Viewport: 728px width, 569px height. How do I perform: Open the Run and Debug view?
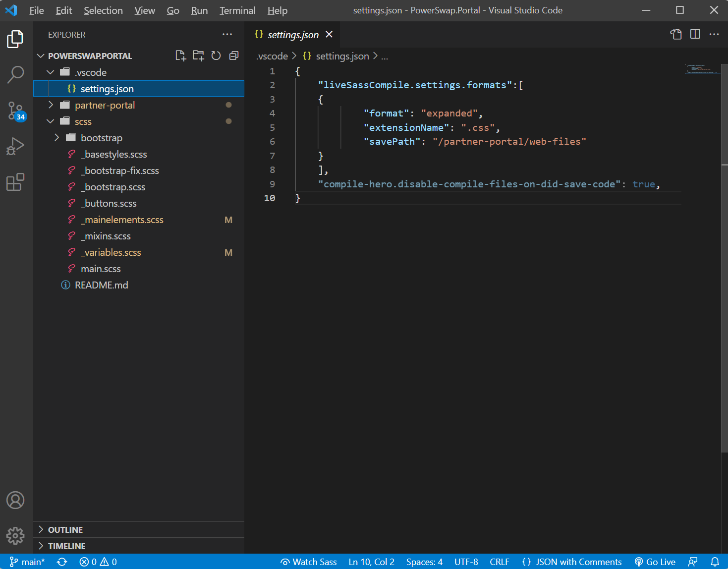pyautogui.click(x=15, y=147)
